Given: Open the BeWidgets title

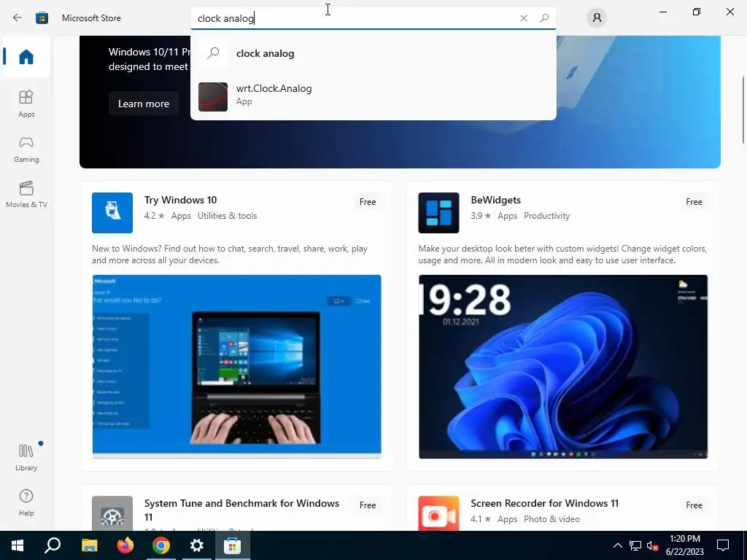Looking at the screenshot, I should (495, 200).
